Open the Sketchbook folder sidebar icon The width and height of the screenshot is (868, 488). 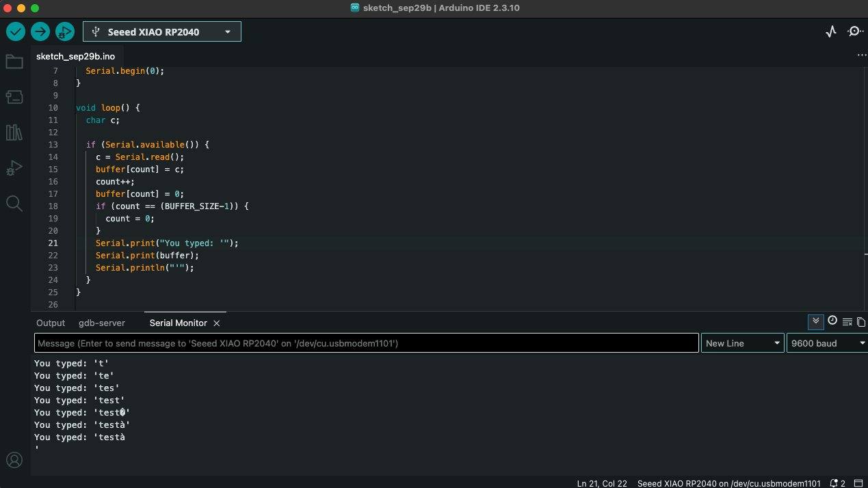pos(14,62)
